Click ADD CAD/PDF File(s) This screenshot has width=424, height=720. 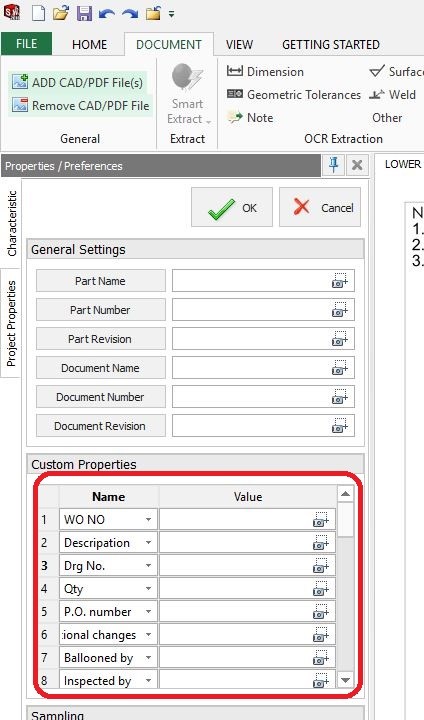(x=78, y=83)
